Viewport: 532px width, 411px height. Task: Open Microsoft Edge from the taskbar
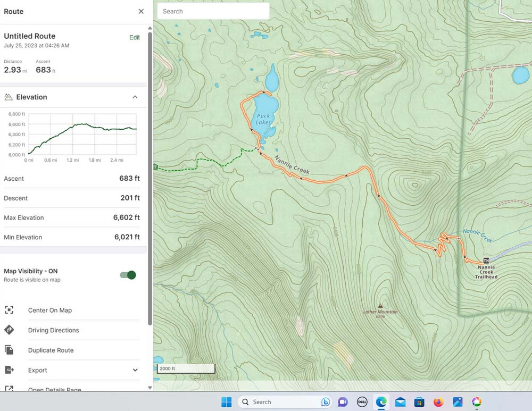pos(381,402)
